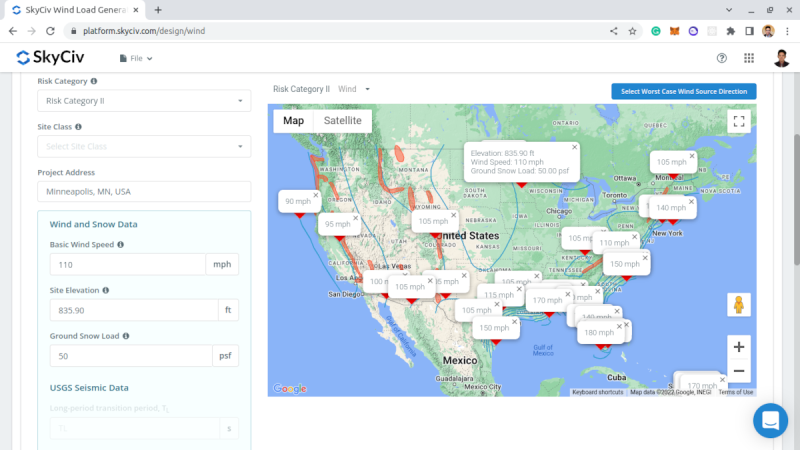
Task: Open the File menu
Action: [x=136, y=58]
